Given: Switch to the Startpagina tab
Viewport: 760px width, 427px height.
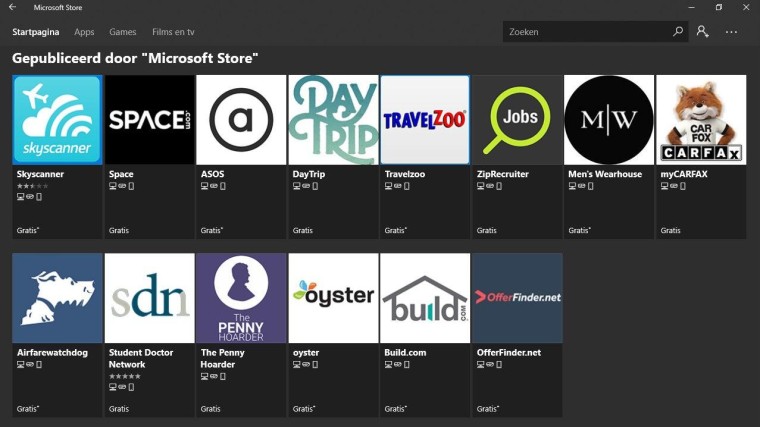Looking at the screenshot, I should pyautogui.click(x=35, y=32).
